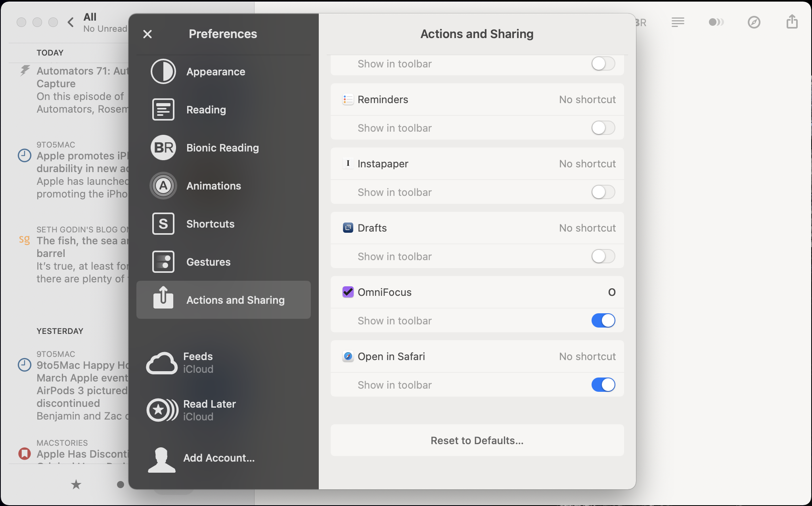Enable Reminders show in toolbar toggle
The image size is (812, 506).
coord(603,128)
